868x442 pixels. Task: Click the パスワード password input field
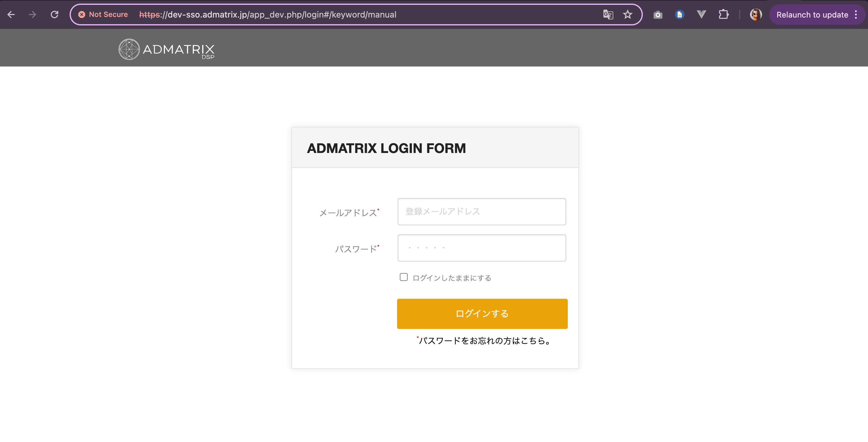pos(482,248)
